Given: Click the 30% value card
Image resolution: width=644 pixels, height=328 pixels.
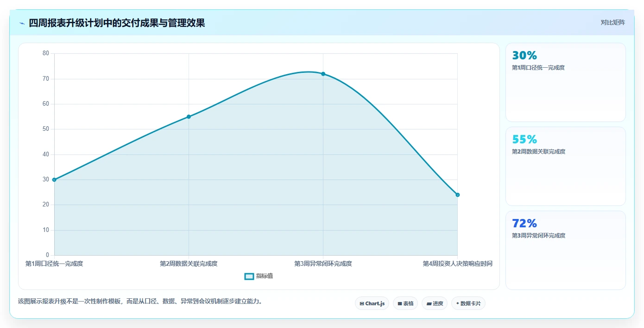Looking at the screenshot, I should (566, 83).
